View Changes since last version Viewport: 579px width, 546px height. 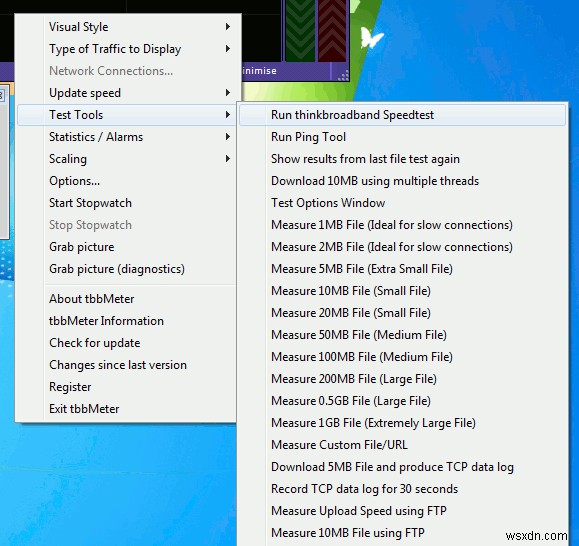point(128,365)
